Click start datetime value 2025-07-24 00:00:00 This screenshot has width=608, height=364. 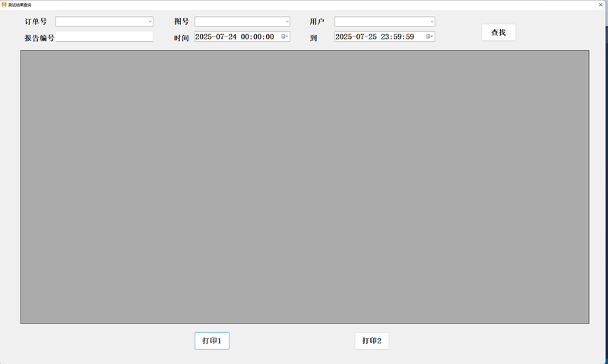(x=235, y=36)
